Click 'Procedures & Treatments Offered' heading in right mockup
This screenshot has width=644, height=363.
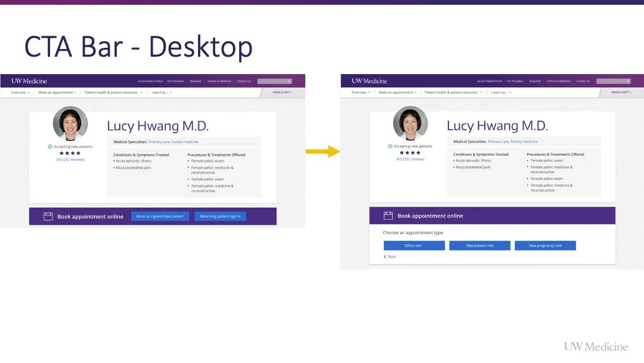pyautogui.click(x=555, y=155)
